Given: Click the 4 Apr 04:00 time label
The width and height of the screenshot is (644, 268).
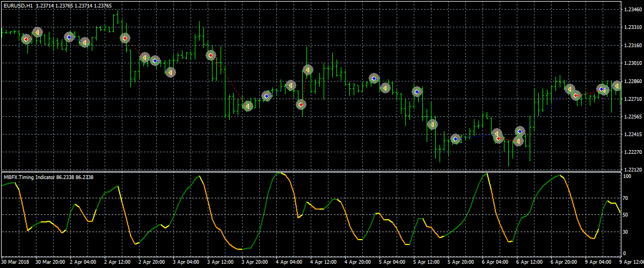Looking at the screenshot, I should point(290,263).
